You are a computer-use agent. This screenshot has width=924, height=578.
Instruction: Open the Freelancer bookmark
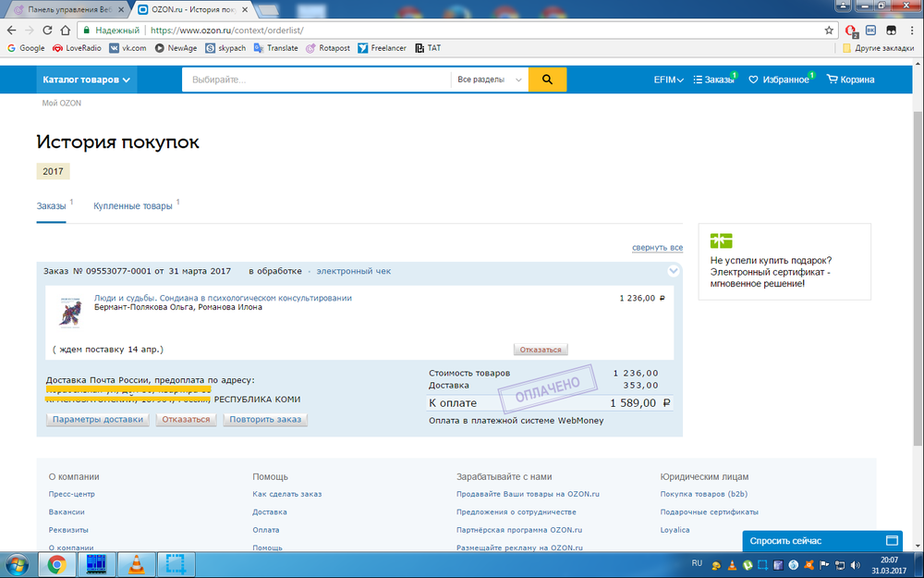pos(382,48)
